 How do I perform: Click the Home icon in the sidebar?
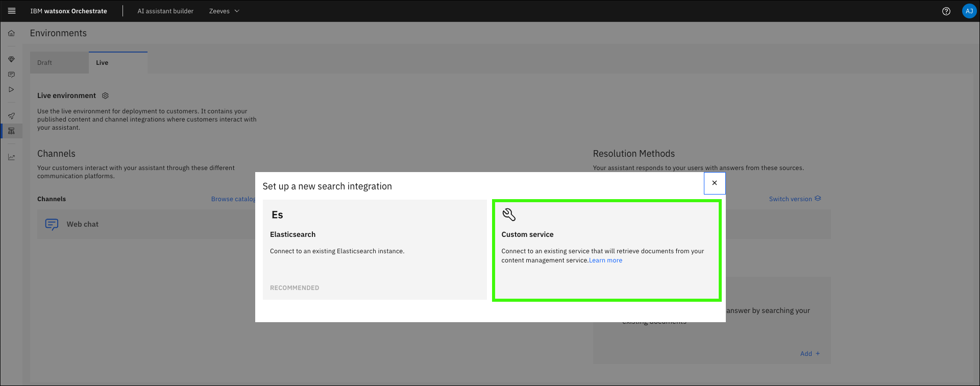click(x=11, y=33)
